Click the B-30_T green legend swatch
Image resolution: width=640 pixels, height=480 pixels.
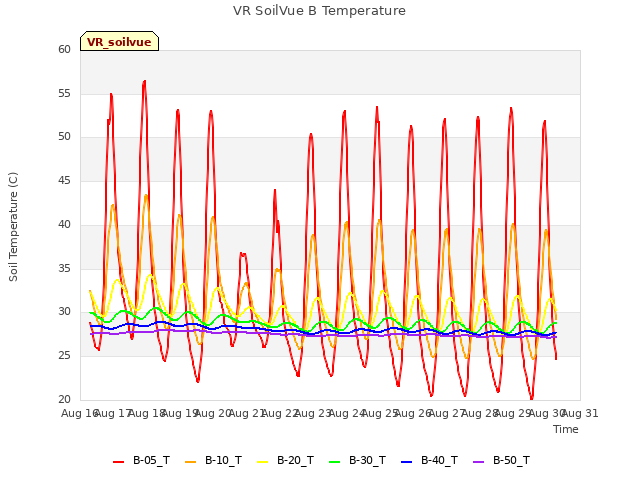[334, 462]
